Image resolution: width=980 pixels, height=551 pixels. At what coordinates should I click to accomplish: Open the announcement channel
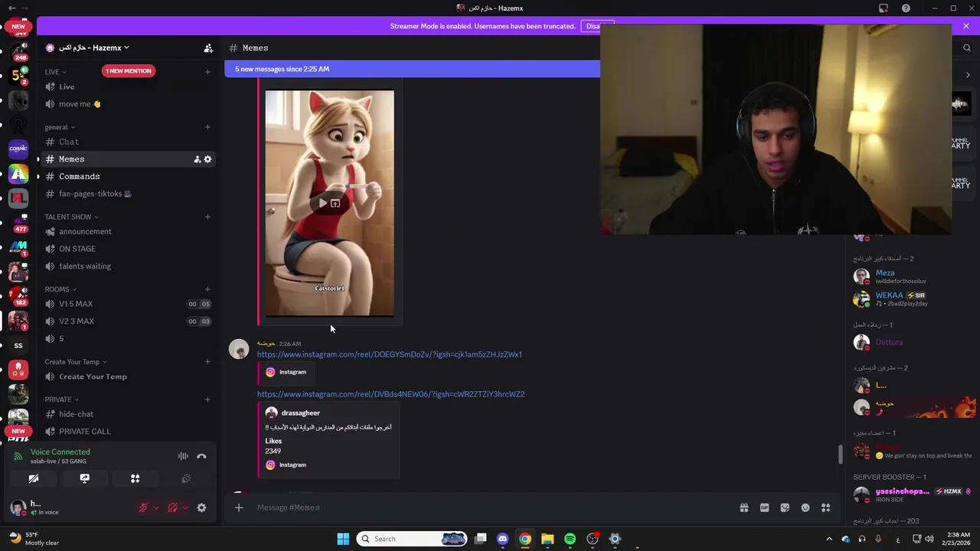pyautogui.click(x=127, y=231)
